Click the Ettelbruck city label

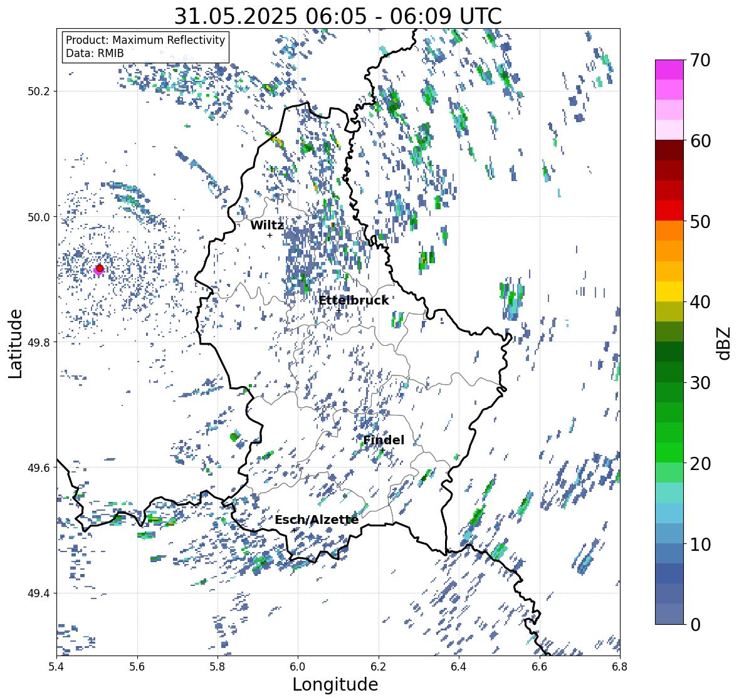[354, 300]
